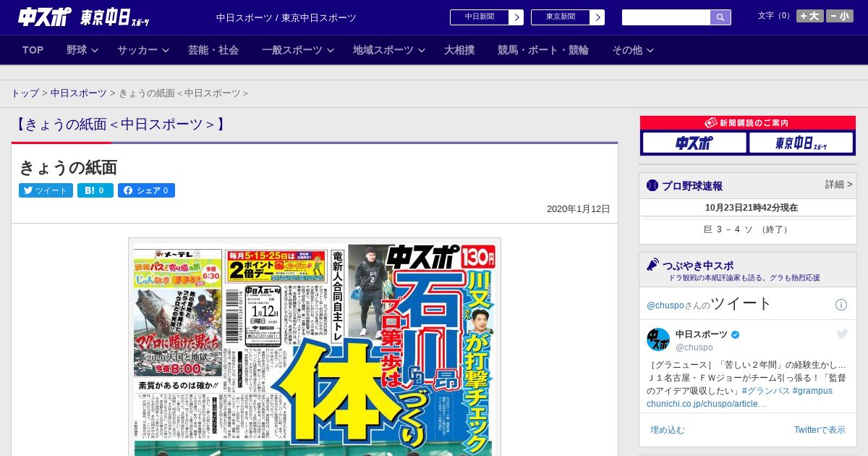Click the 埋め込む link
The image size is (868, 456).
pyautogui.click(x=667, y=430)
